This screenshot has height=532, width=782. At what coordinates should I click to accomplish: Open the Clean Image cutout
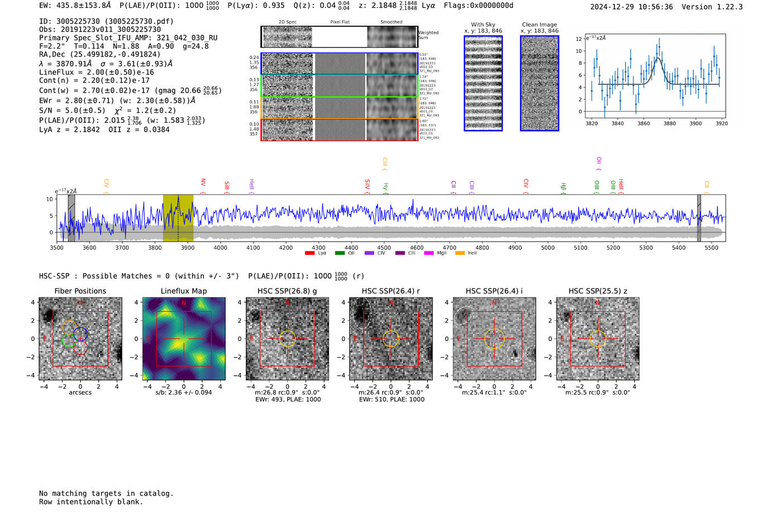pyautogui.click(x=540, y=83)
